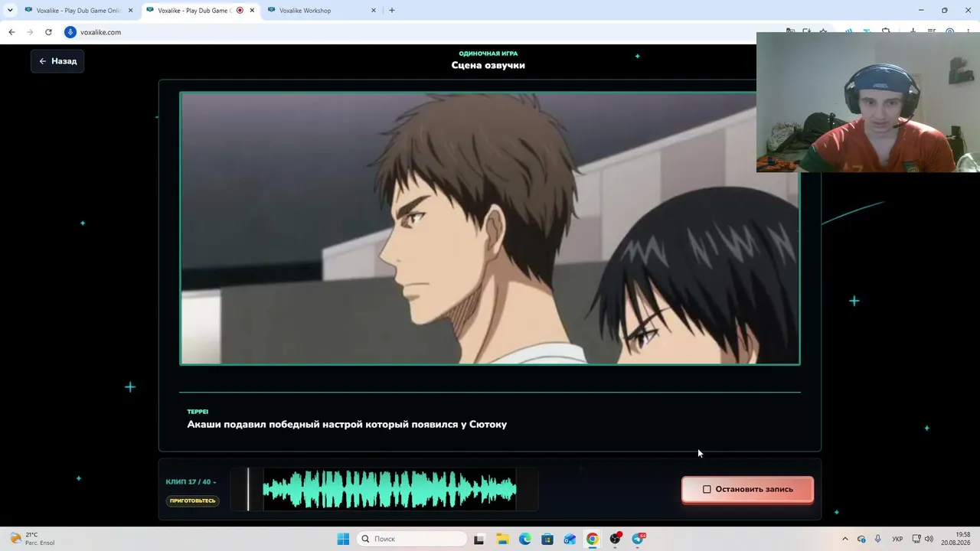The width and height of the screenshot is (980, 551).
Task: Click the Teppei dialogue line text
Action: (x=347, y=424)
